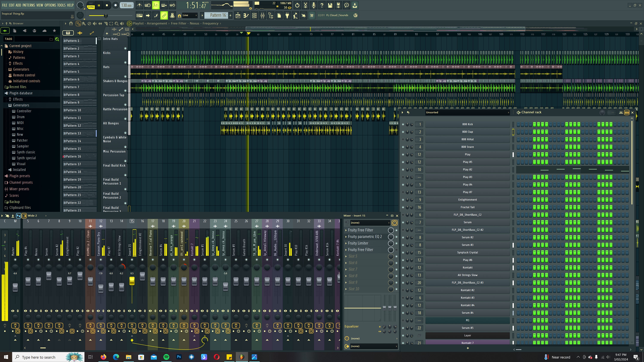Enable the record button in the transport
Screen dimensions: 644x362
pyautogui.click(x=115, y=5)
